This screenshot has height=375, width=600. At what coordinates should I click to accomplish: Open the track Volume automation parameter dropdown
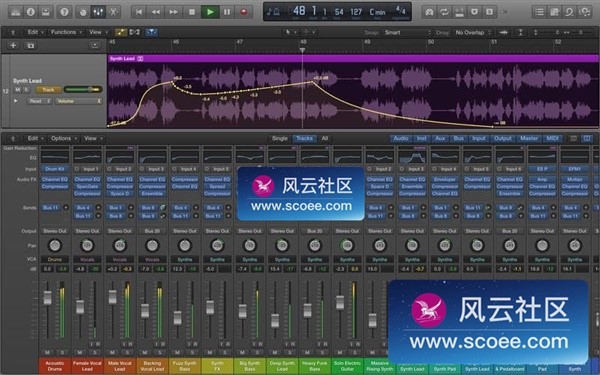click(79, 101)
